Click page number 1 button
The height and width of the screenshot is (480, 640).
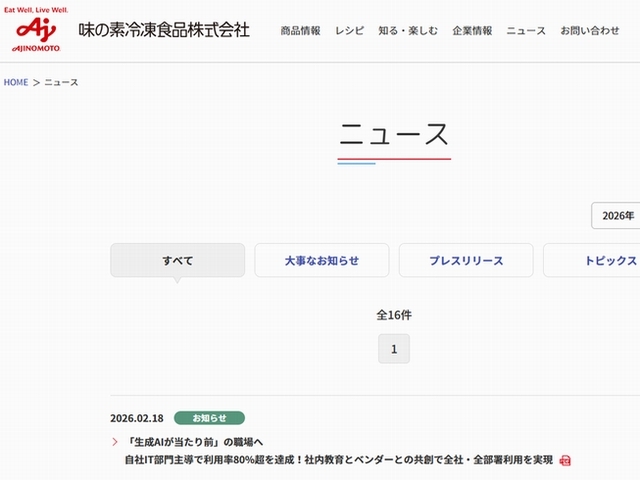pos(394,349)
